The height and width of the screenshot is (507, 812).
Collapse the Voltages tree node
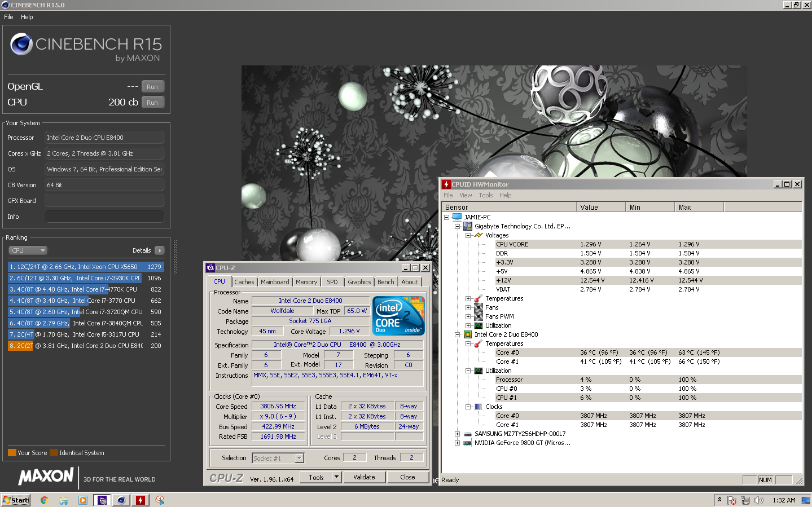(x=468, y=235)
